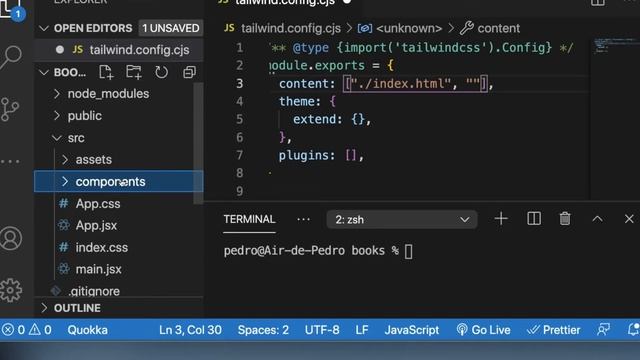Click inside the terminal prompt area
This screenshot has width=640, height=360.
click(x=408, y=251)
